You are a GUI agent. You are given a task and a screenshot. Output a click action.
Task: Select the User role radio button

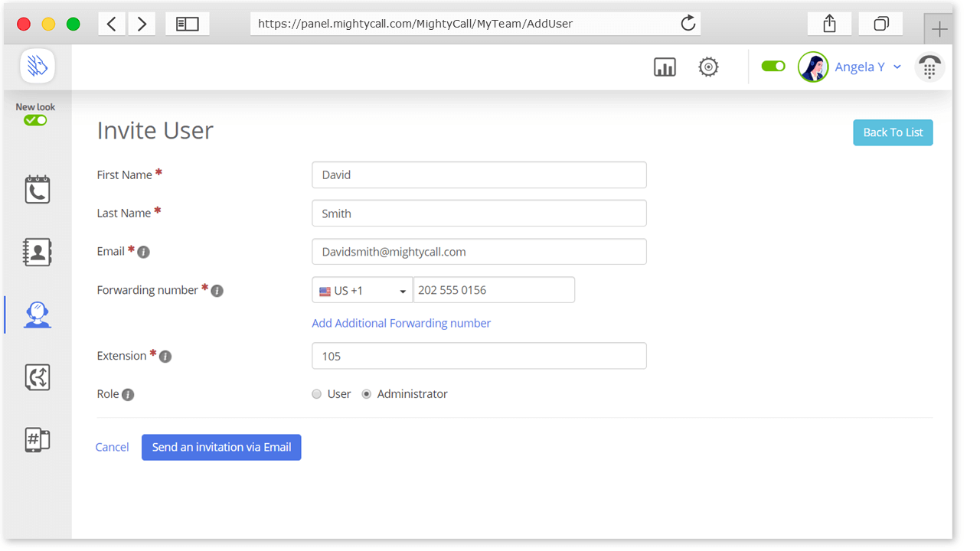click(x=317, y=394)
